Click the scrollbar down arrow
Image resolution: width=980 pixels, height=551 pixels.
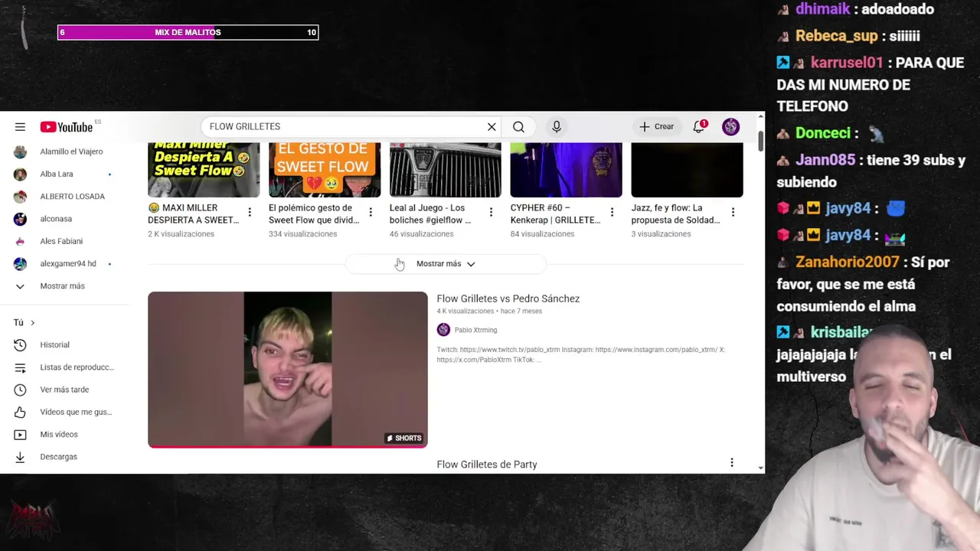click(760, 468)
